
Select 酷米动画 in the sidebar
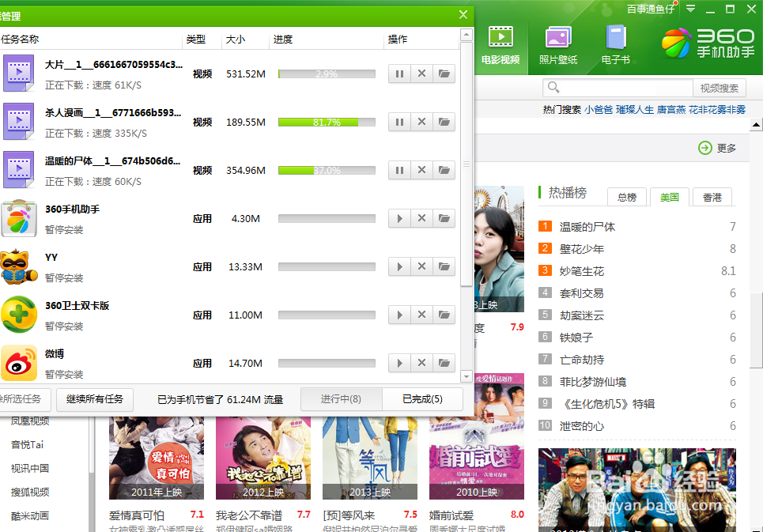point(30,516)
